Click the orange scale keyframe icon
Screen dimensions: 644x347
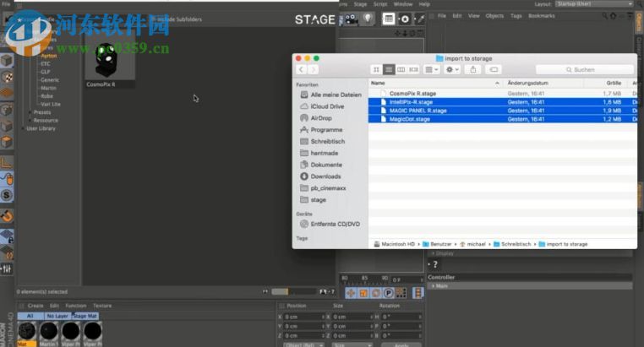click(363, 293)
